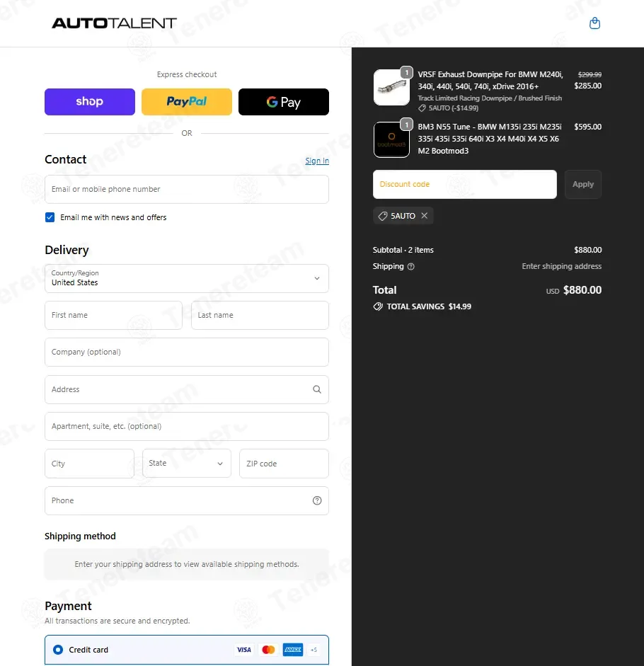Click the crossed-out $299.99 price
The height and width of the screenshot is (666, 644).
(590, 75)
